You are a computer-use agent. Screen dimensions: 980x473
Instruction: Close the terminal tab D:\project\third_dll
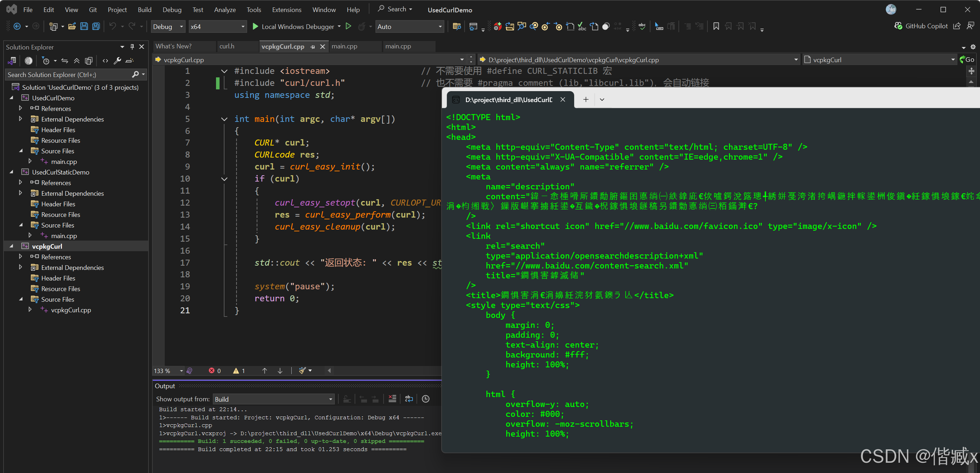click(x=563, y=100)
